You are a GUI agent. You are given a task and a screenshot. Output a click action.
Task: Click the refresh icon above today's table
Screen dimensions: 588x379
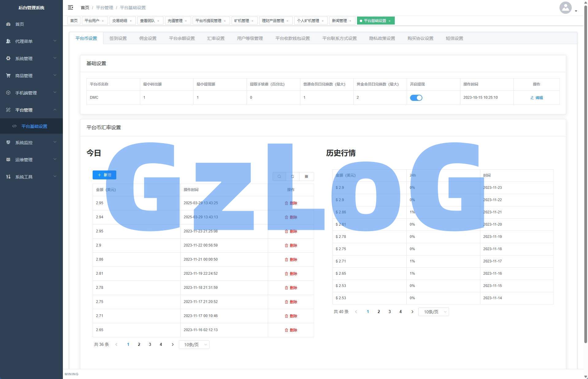coord(293,176)
